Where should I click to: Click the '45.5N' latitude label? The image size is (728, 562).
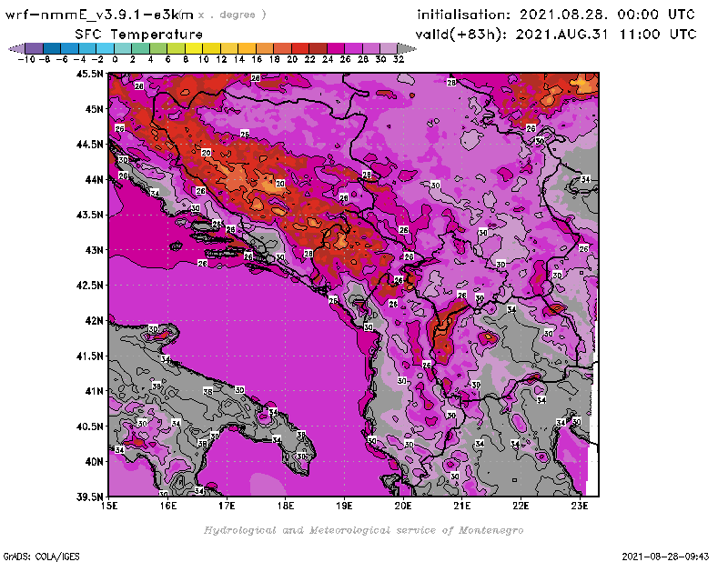pyautogui.click(x=89, y=74)
